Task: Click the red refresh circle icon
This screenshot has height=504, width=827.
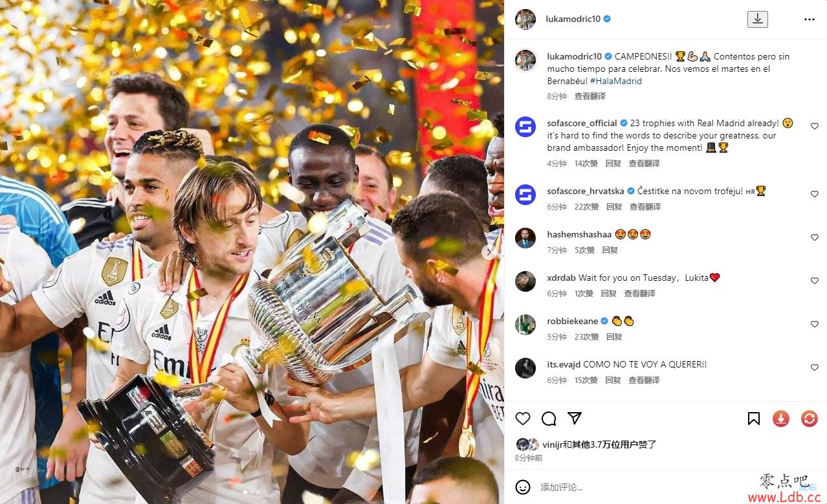Action: 809,419
